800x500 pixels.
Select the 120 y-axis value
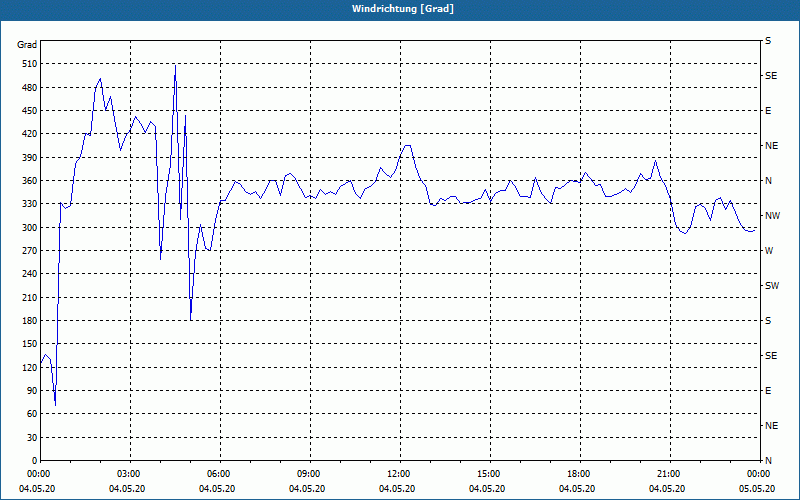tap(29, 367)
